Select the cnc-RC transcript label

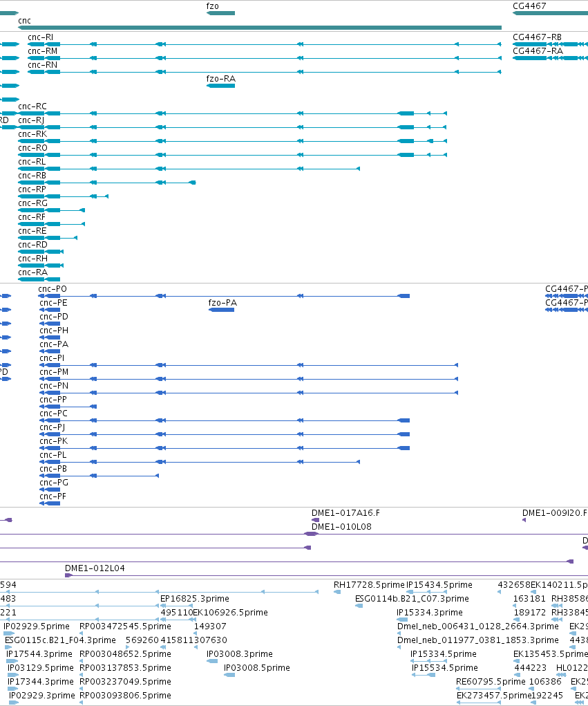[x=32, y=106]
